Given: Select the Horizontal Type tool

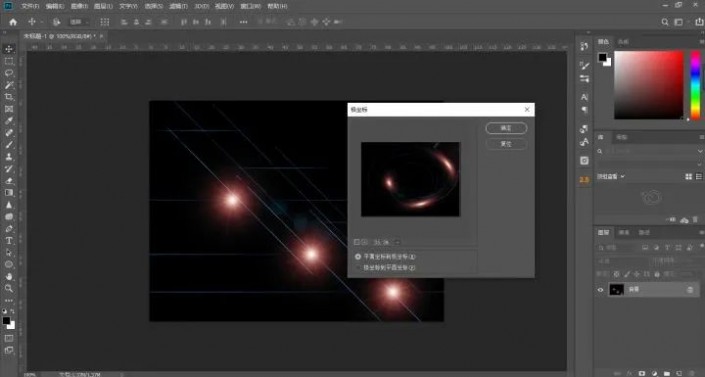Looking at the screenshot, I should pos(9,241).
